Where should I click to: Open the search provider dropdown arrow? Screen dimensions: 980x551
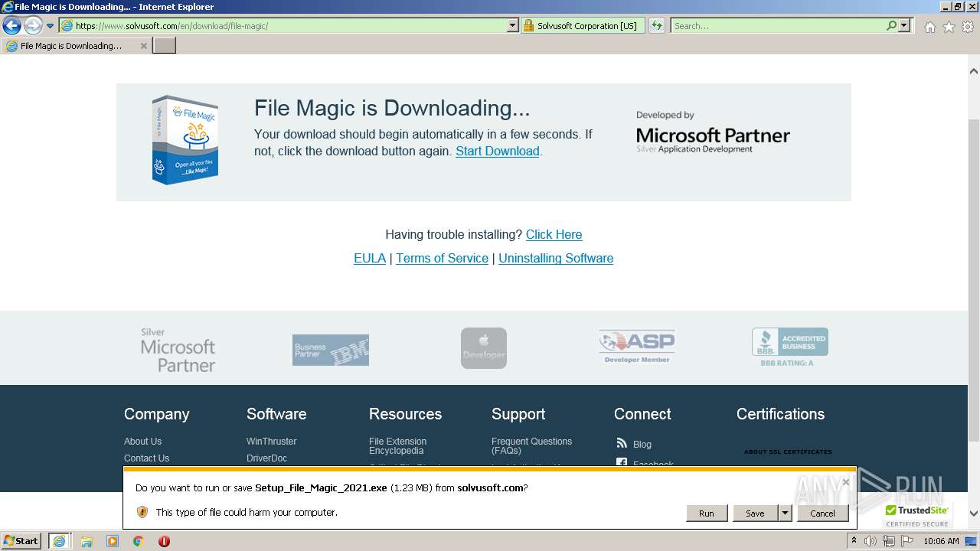(904, 25)
